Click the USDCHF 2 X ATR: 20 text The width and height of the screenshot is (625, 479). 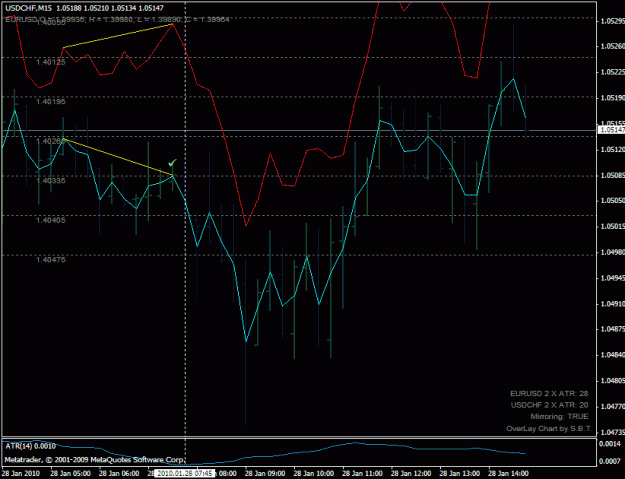click(x=549, y=405)
